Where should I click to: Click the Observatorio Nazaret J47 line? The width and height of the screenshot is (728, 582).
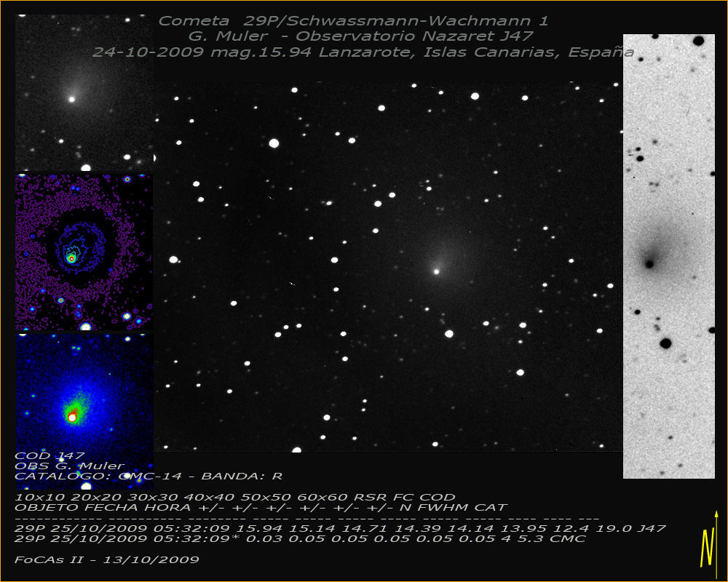(361, 36)
